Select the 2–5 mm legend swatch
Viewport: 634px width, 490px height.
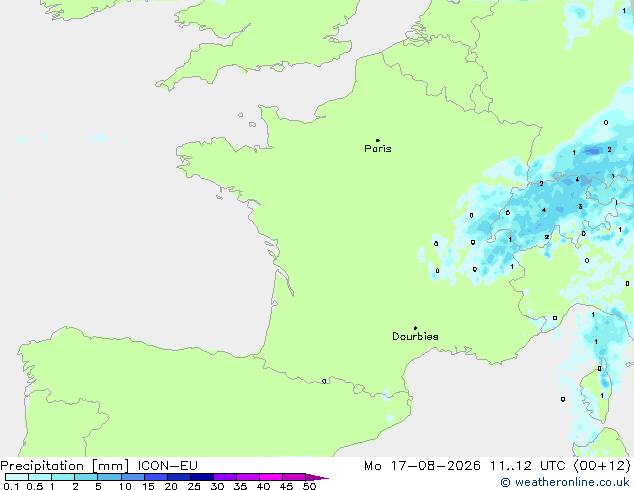coord(86,477)
